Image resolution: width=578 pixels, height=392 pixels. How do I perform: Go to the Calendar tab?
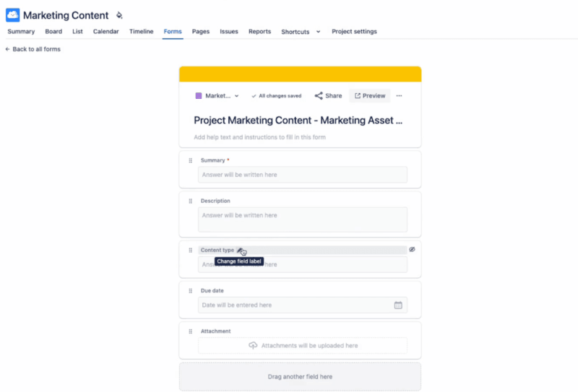105,32
